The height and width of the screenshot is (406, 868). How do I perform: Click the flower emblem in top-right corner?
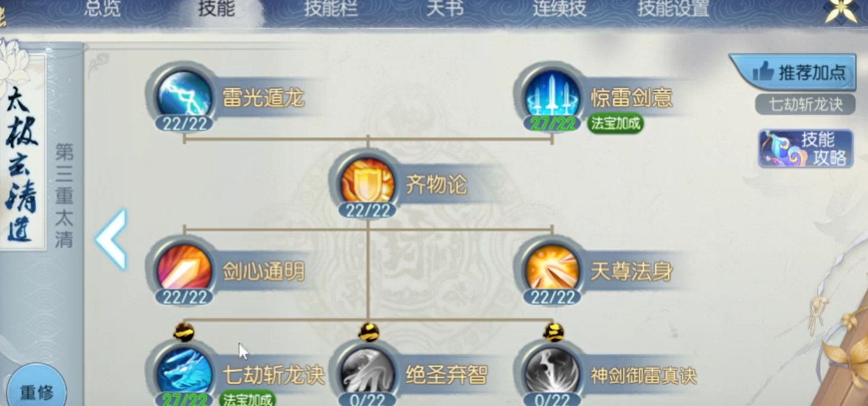840,11
